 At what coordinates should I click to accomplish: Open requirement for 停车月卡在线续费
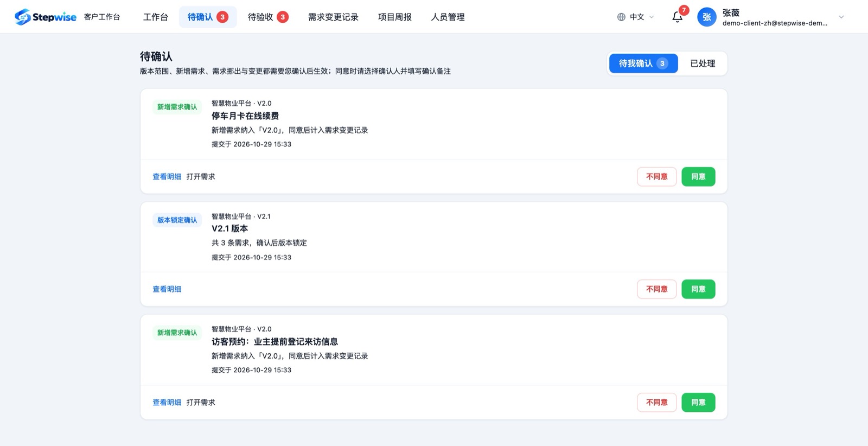(201, 176)
